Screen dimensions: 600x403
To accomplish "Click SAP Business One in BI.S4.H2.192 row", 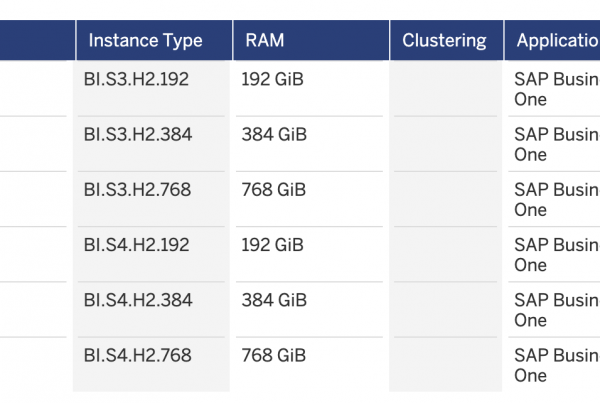I will [x=557, y=255].
